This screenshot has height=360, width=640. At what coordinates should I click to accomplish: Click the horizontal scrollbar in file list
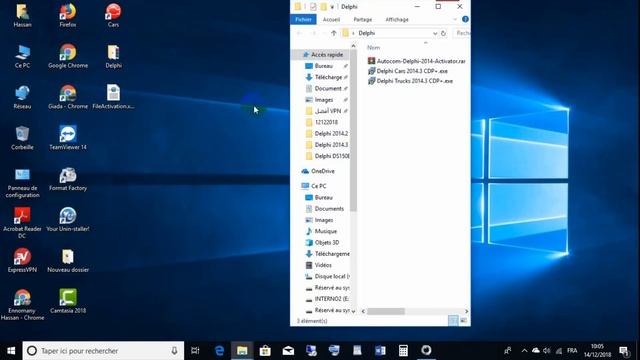click(386, 311)
